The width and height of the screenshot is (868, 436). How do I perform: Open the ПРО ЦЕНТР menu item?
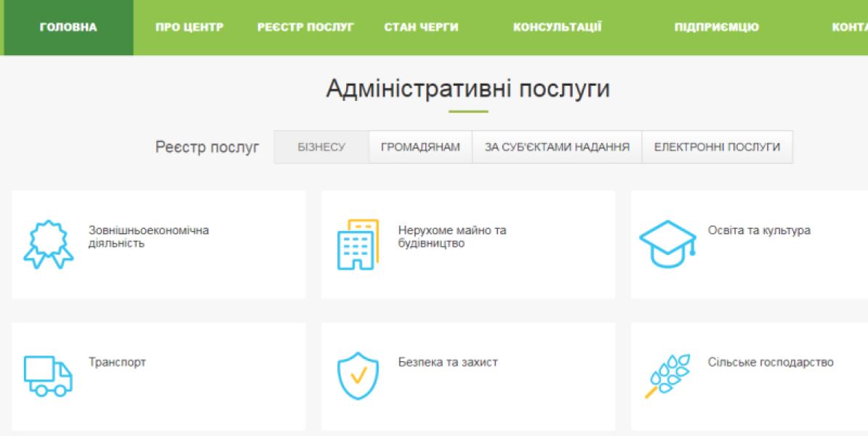click(189, 28)
